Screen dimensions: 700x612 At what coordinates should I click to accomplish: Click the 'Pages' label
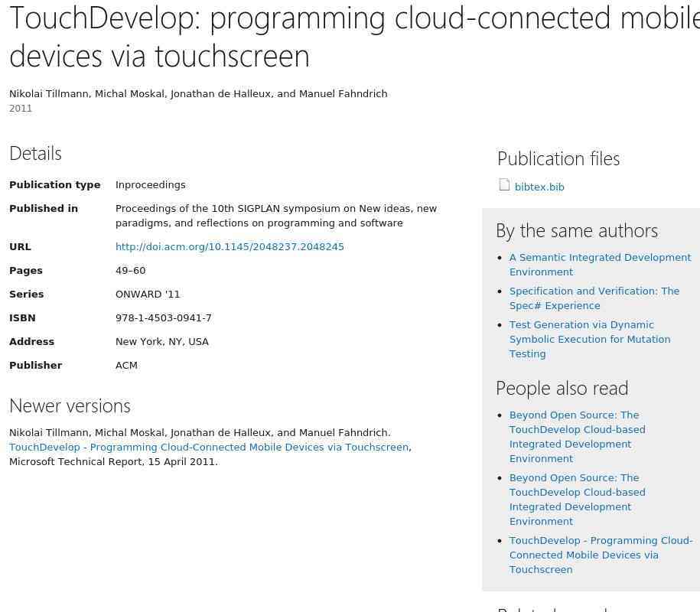point(26,271)
